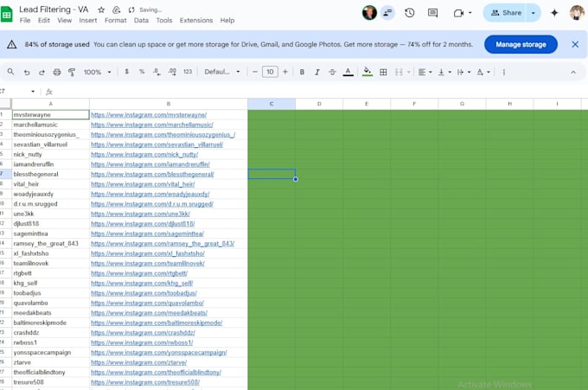Select cell containing quavolambo
588x390 pixels.
(x=51, y=303)
